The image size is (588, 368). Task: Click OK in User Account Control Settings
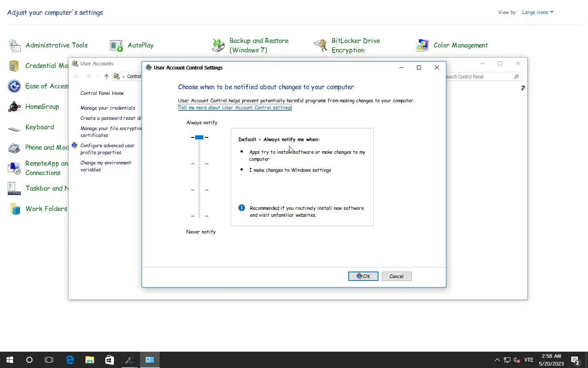pyautogui.click(x=363, y=276)
